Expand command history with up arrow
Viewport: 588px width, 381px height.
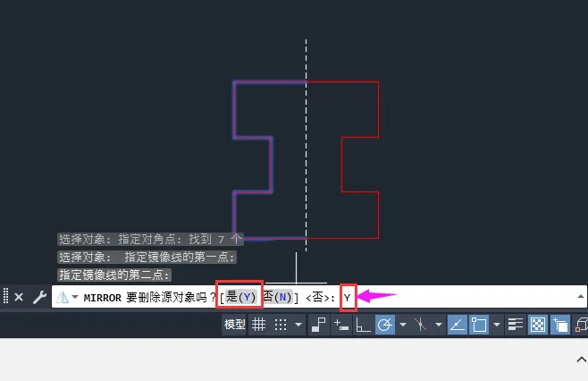pyautogui.click(x=581, y=297)
